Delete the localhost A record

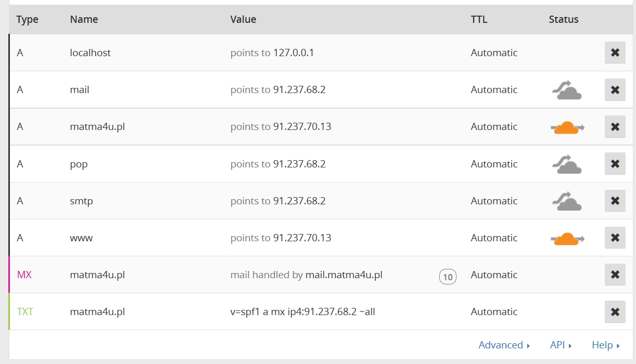coord(615,53)
